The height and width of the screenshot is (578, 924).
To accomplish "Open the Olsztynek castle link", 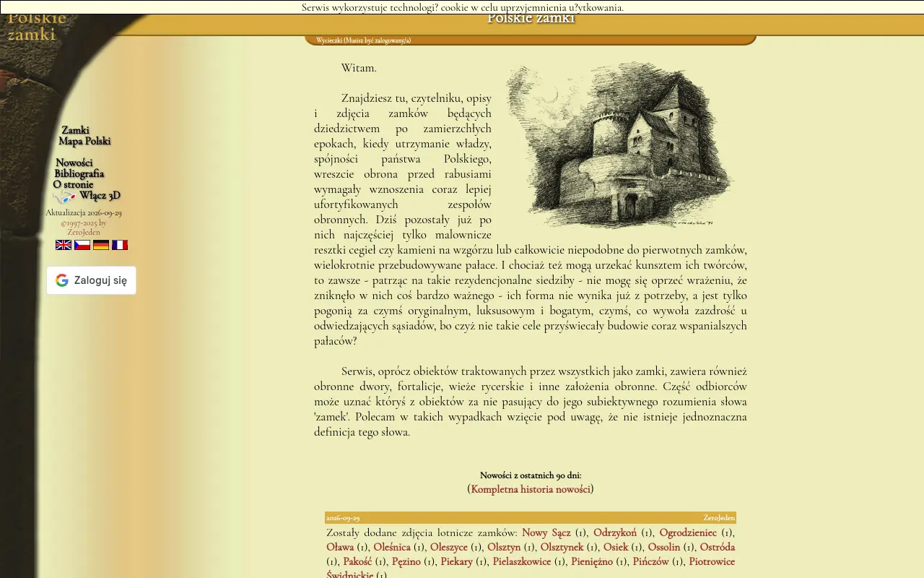I will pyautogui.click(x=562, y=547).
